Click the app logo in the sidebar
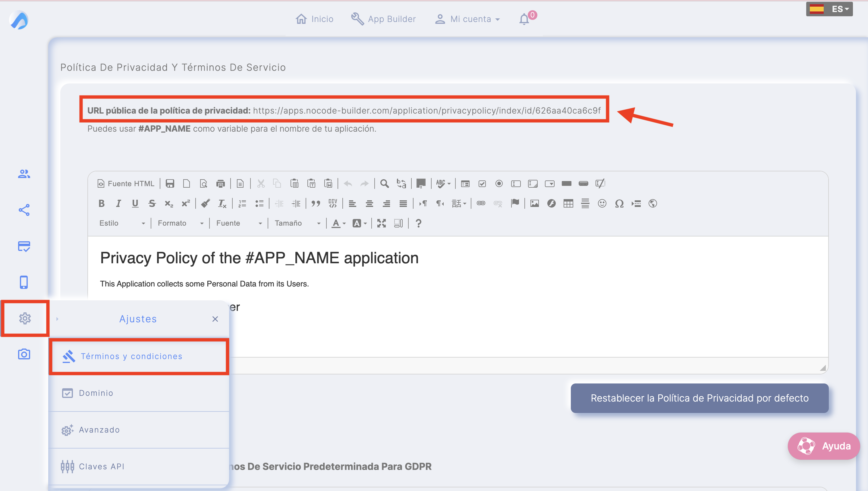The image size is (868, 491). [x=19, y=20]
